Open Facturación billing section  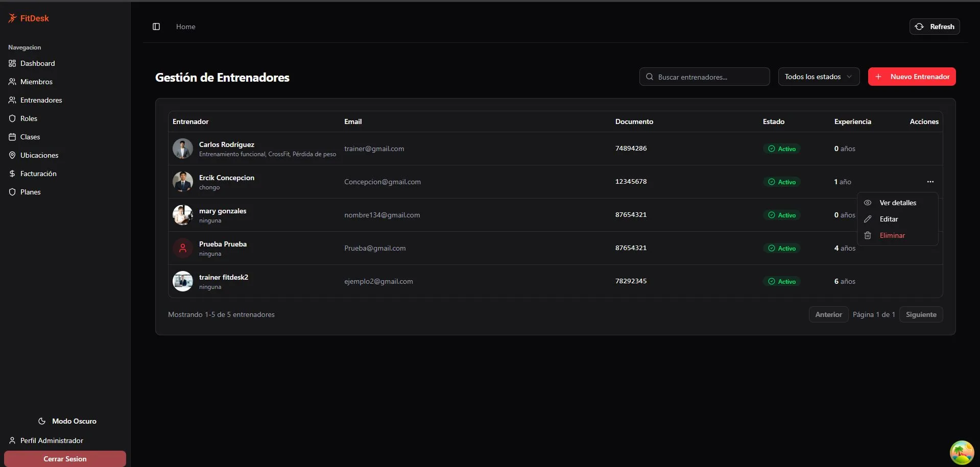click(x=38, y=174)
